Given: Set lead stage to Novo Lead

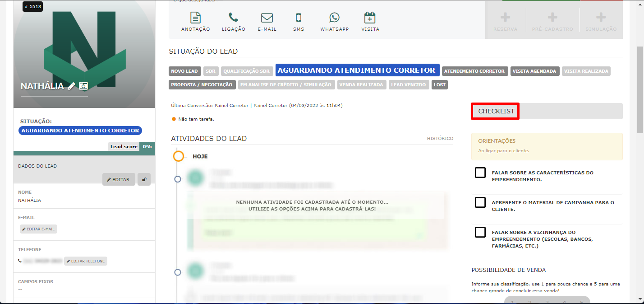Looking at the screenshot, I should tap(184, 71).
